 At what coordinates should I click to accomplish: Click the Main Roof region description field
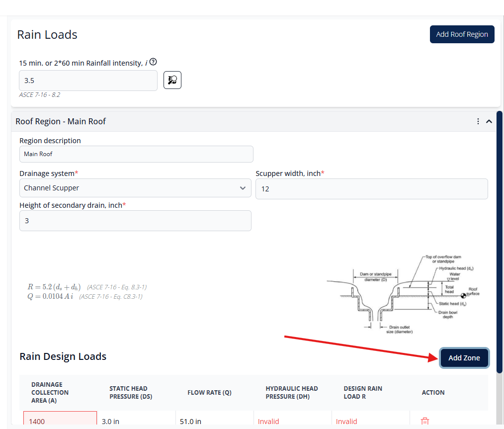(x=136, y=154)
